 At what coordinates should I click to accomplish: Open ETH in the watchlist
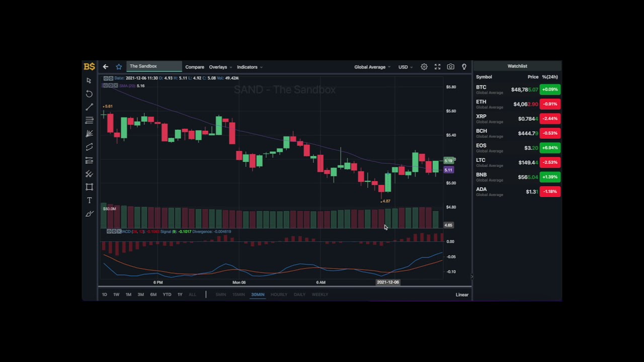coord(518,104)
